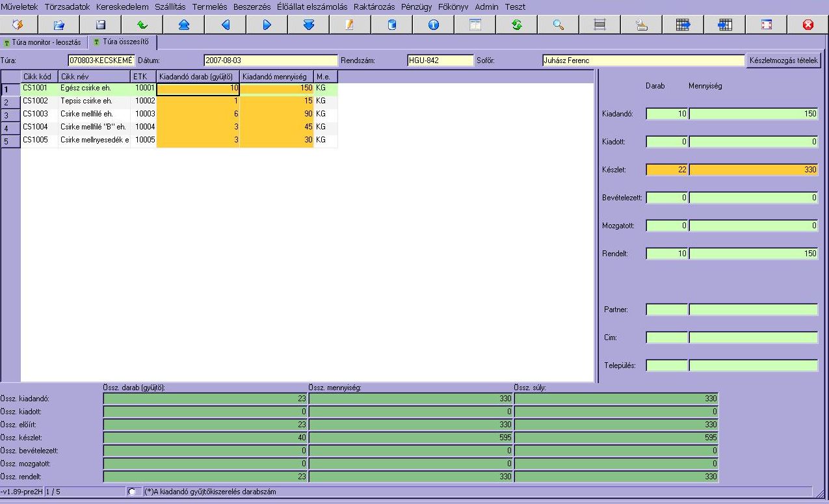Screen dimensions: 829x504
Task: Click the blue info icon in toolbar
Action: pos(433,25)
